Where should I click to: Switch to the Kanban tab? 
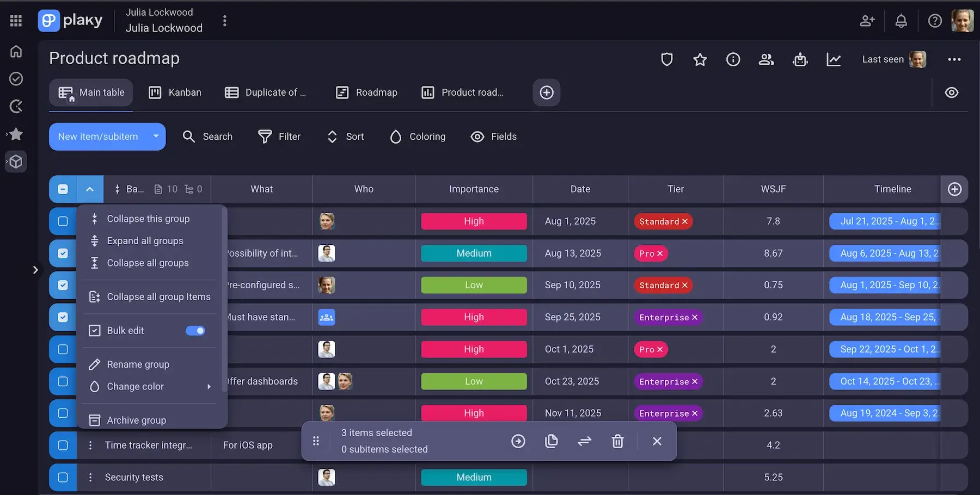tap(175, 92)
